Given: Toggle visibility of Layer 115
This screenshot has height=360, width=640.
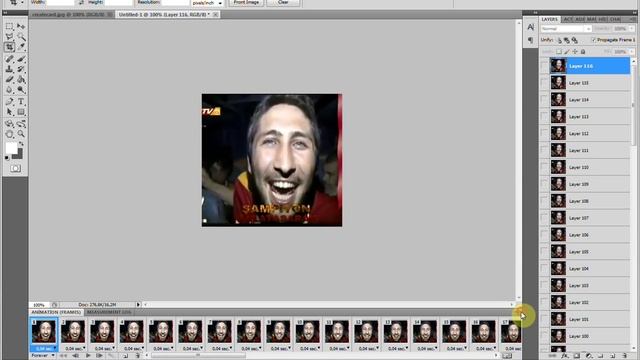Looking at the screenshot, I should (544, 83).
